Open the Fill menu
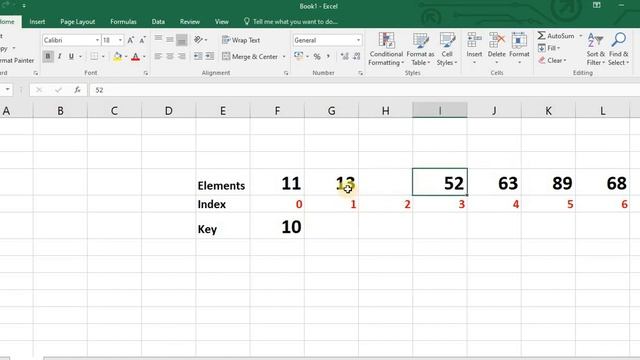Viewport: 640px width, 360px height. 549,48
